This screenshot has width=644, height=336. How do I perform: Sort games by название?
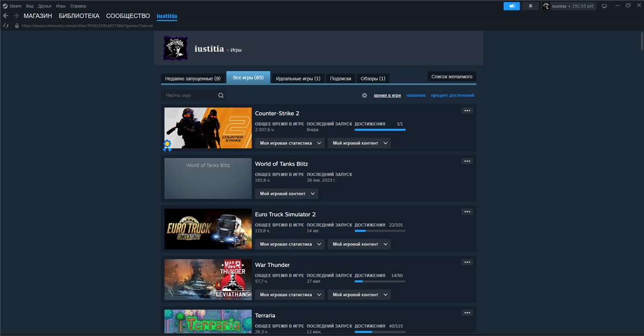pos(415,95)
